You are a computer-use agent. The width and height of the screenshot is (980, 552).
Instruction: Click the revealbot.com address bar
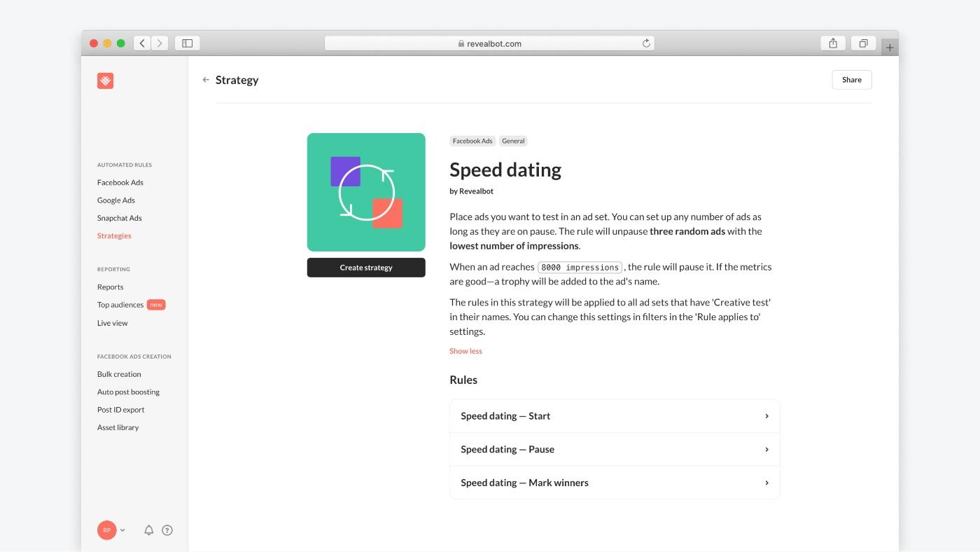(489, 43)
